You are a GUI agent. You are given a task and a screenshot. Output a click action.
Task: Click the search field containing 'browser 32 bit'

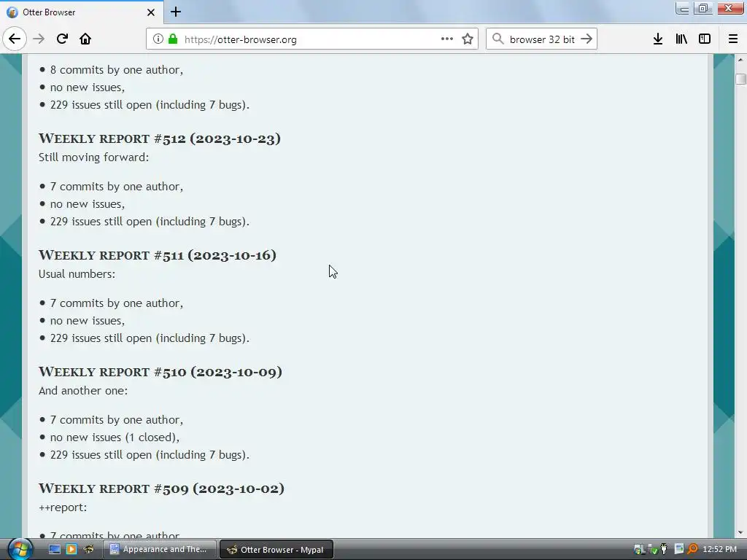(x=542, y=39)
